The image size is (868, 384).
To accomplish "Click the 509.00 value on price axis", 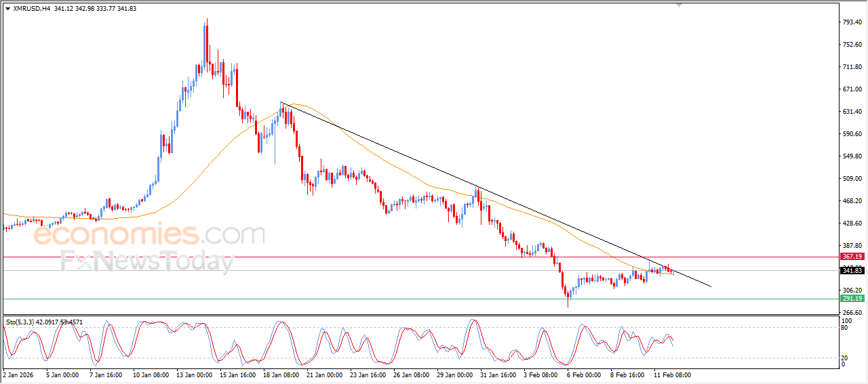I will click(852, 179).
